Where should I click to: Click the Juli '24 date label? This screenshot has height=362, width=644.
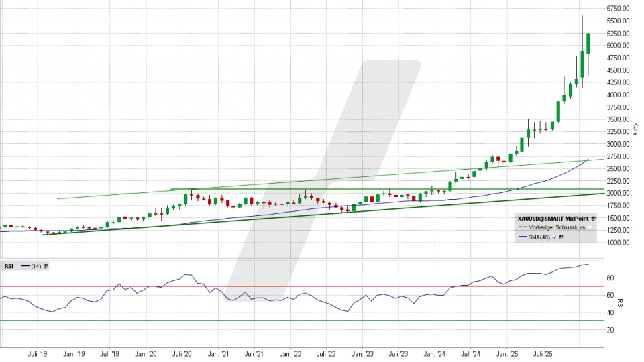click(x=470, y=354)
